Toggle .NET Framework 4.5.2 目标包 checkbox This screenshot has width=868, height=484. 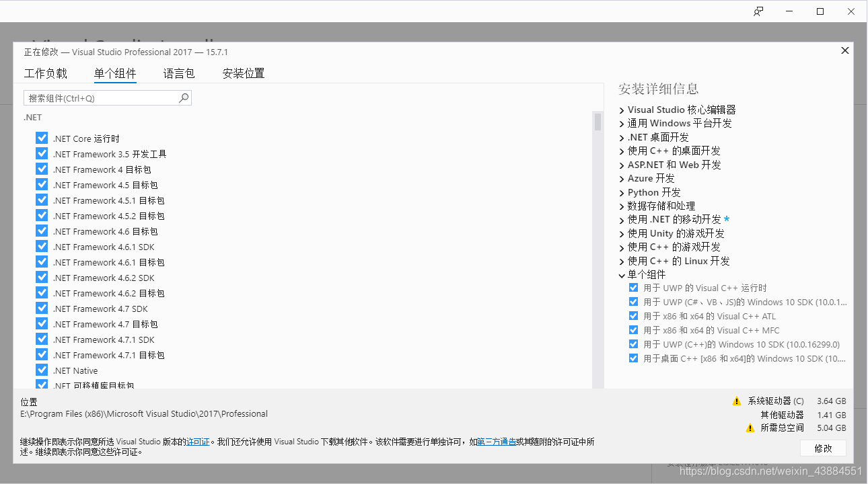[42, 216]
